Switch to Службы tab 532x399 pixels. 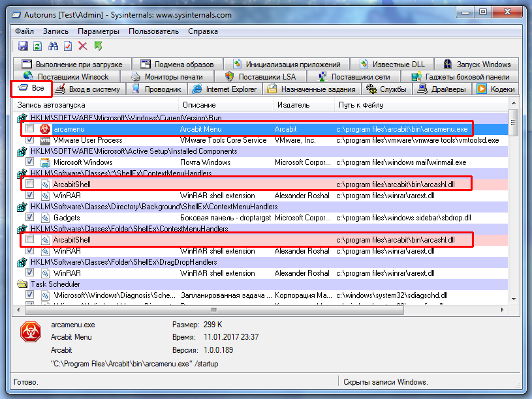tap(386, 89)
